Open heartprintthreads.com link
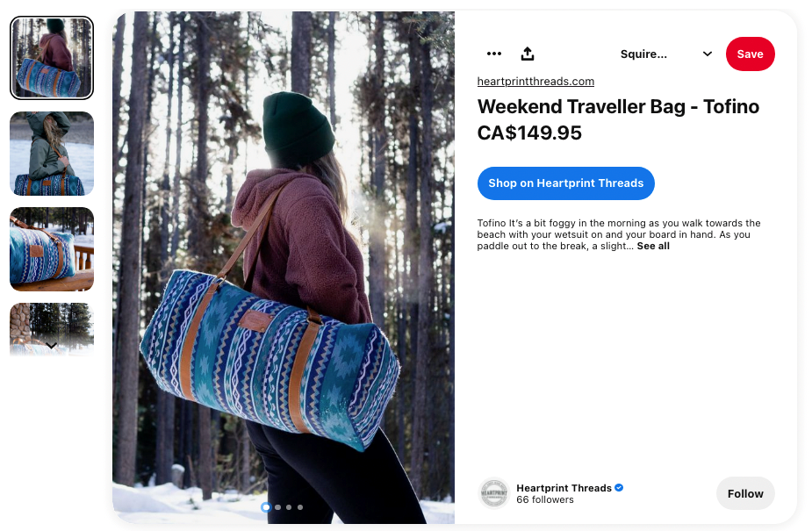 pos(535,82)
